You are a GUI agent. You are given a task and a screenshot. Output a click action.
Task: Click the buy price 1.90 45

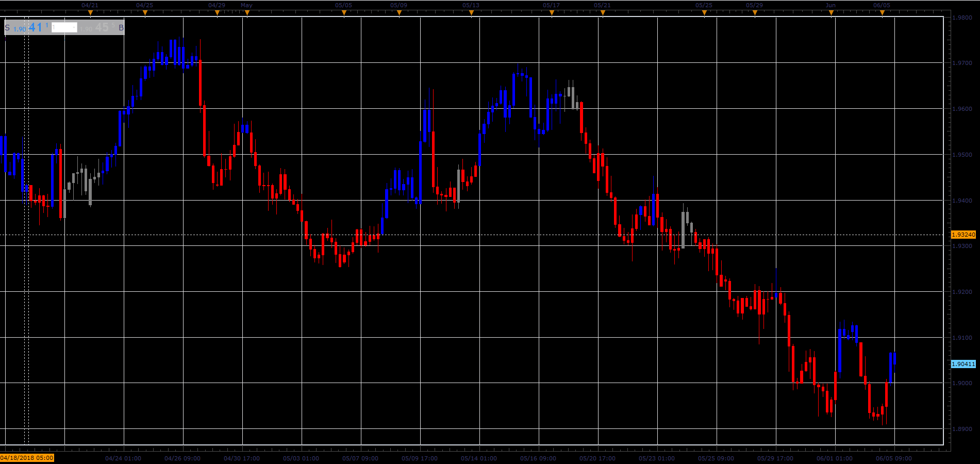[96, 28]
